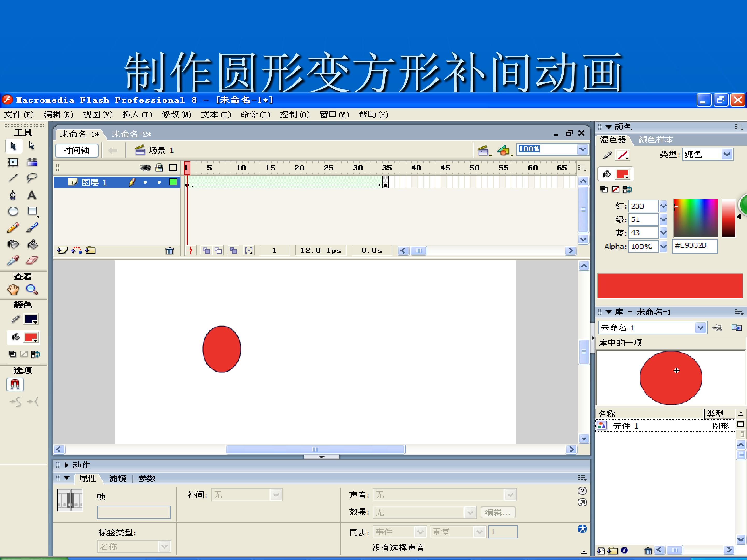Open the 绿 value dropdown arrow
Image resolution: width=747 pixels, height=560 pixels.
click(663, 219)
